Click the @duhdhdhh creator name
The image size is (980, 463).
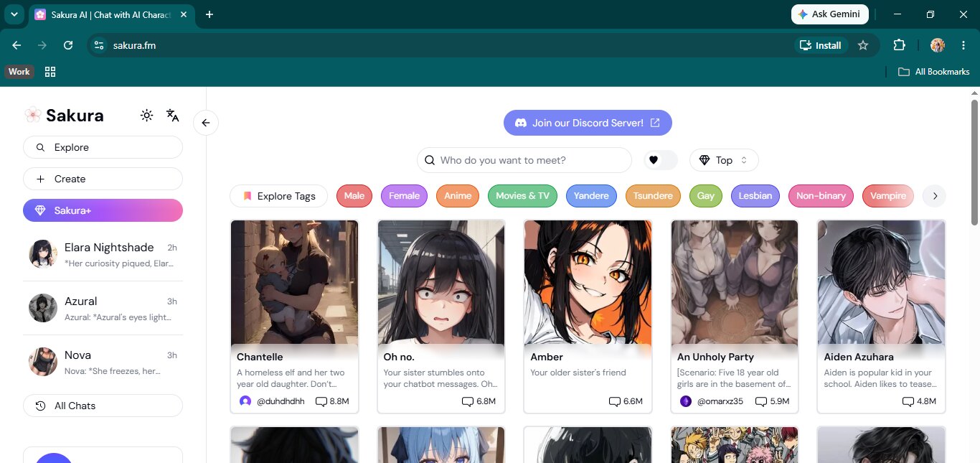[281, 401]
